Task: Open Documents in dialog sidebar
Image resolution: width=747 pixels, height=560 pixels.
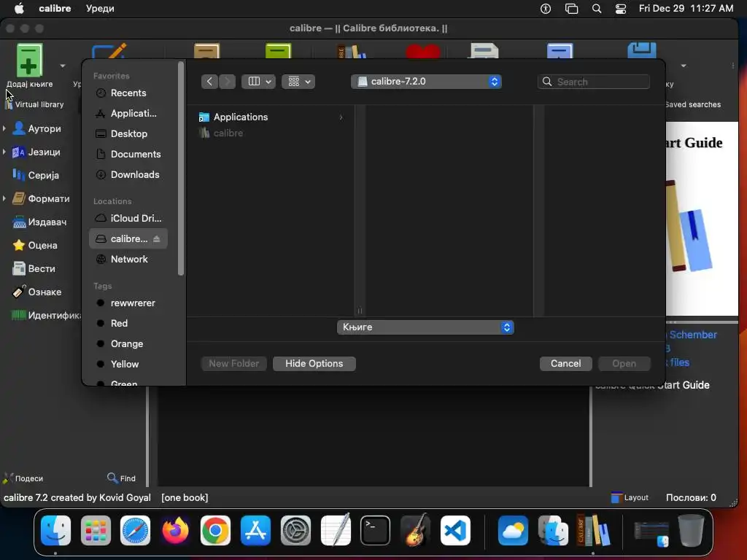Action: pyautogui.click(x=128, y=155)
